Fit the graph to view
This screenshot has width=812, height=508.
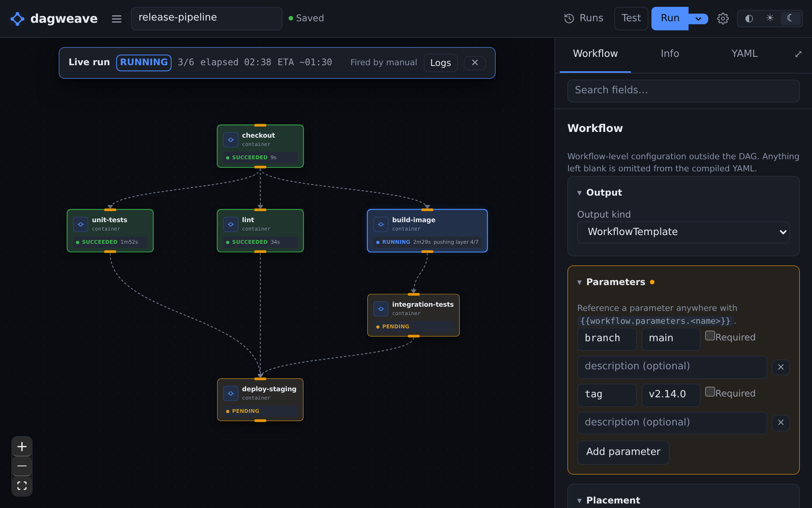coord(22,486)
